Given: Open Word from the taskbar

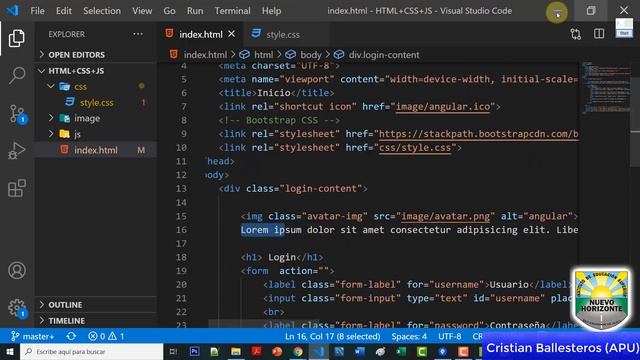Looking at the screenshot, I should 360,351.
